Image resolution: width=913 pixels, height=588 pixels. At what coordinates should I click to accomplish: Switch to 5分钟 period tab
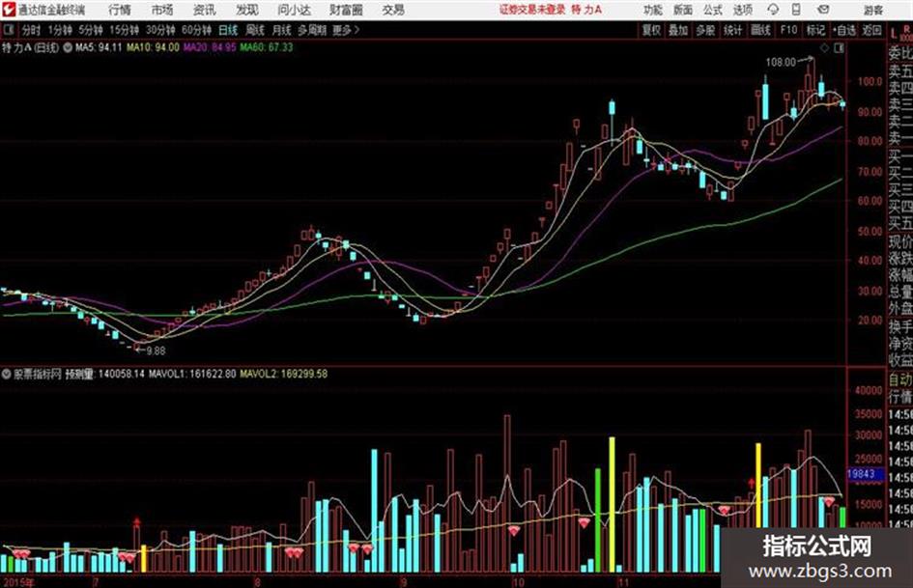[91, 30]
